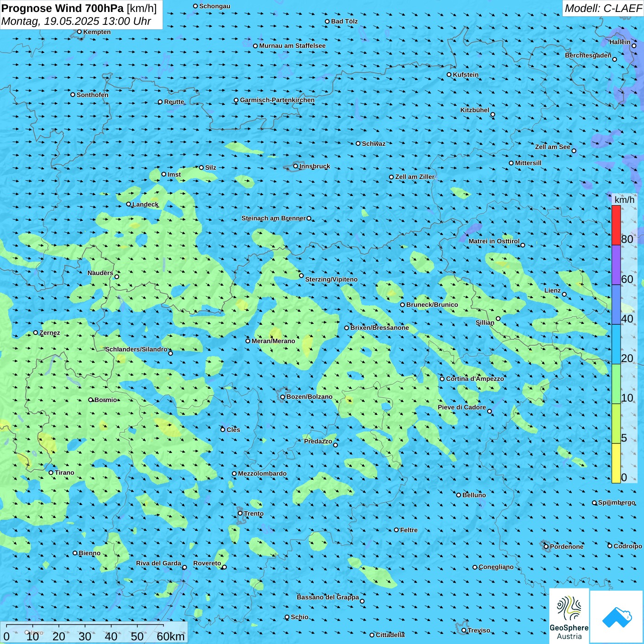Click the Treviso city marker

click(x=464, y=630)
